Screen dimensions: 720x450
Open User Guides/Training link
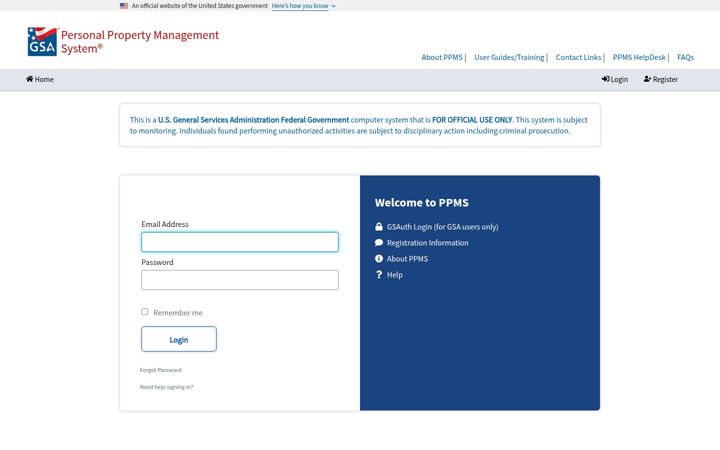[x=509, y=57]
